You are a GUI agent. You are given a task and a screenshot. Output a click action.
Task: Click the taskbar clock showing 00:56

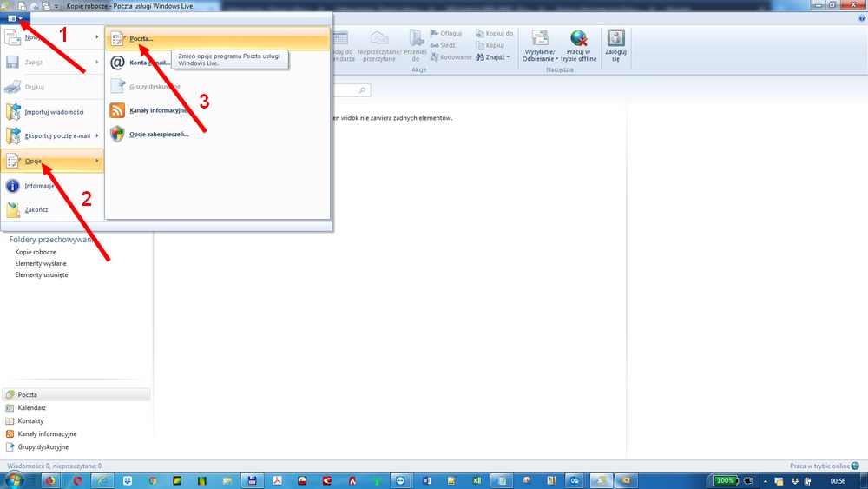(838, 481)
